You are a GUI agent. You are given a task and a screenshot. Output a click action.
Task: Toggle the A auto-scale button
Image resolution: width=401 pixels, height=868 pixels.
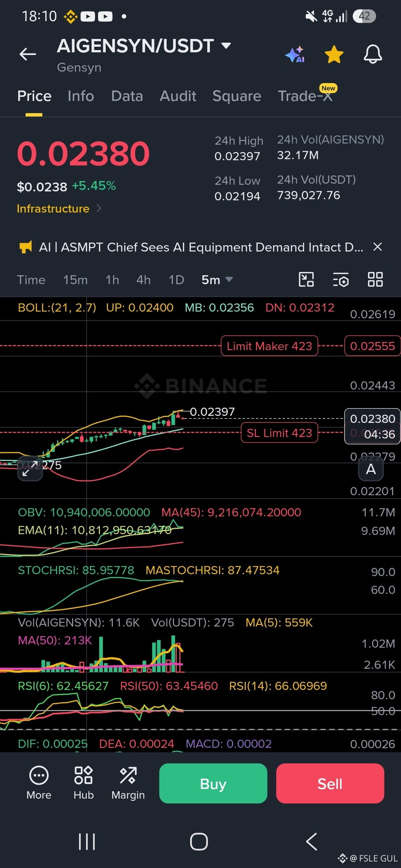[371, 469]
